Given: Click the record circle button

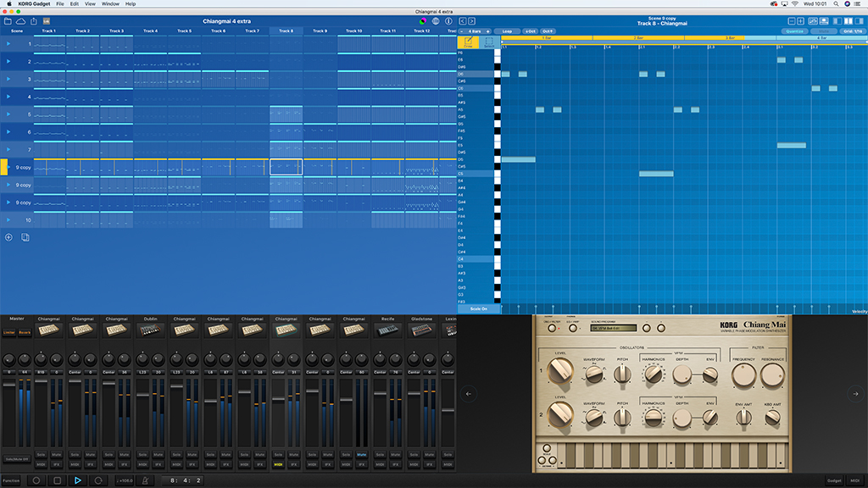Looking at the screenshot, I should click(x=36, y=480).
